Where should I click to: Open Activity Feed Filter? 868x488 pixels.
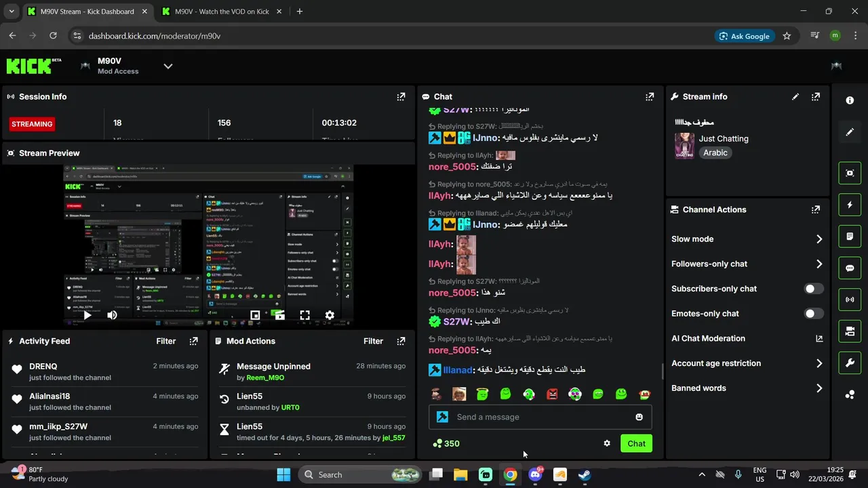point(166,341)
